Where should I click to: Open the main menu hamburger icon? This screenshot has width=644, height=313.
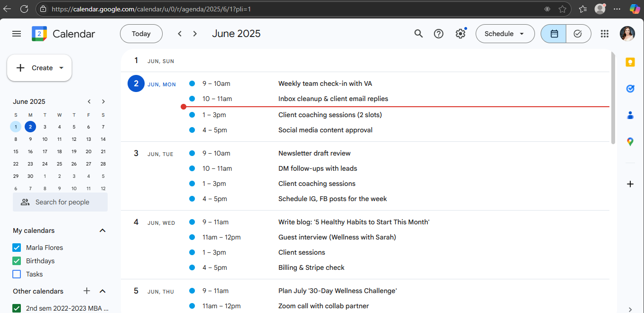[17, 34]
